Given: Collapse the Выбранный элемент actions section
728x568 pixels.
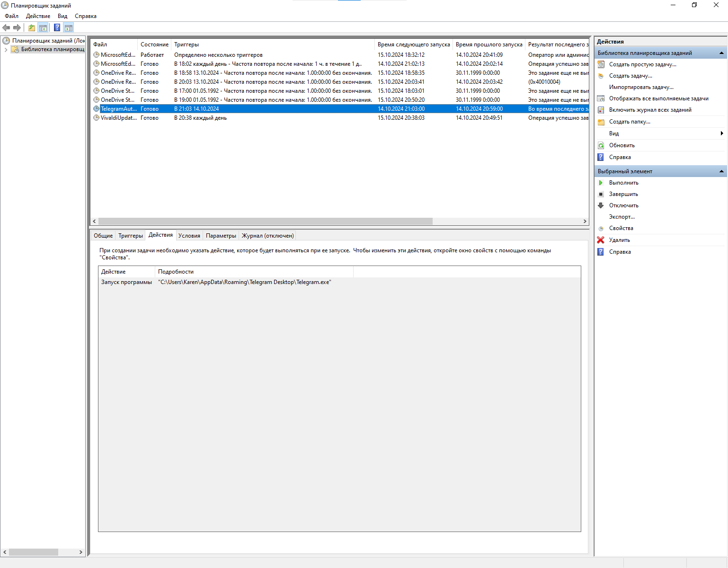Looking at the screenshot, I should tap(721, 171).
